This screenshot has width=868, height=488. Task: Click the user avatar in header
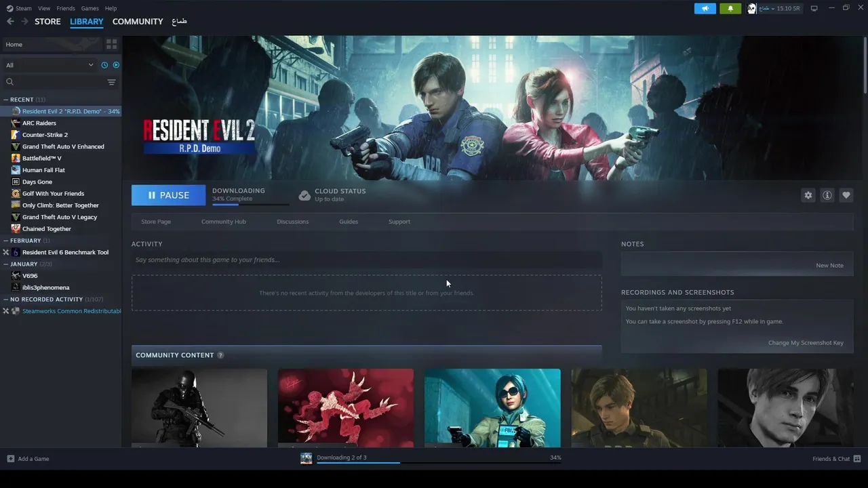point(751,8)
